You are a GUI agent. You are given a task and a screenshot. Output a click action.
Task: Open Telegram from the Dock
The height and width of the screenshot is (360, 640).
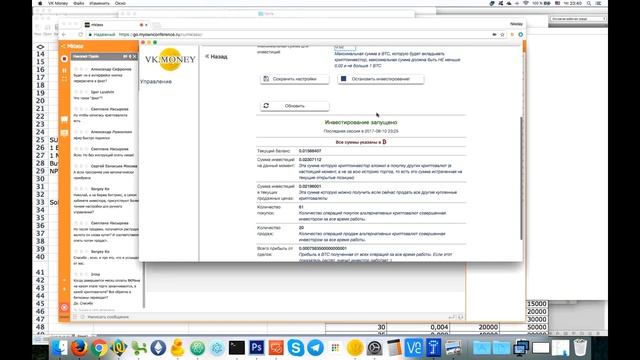[315, 348]
